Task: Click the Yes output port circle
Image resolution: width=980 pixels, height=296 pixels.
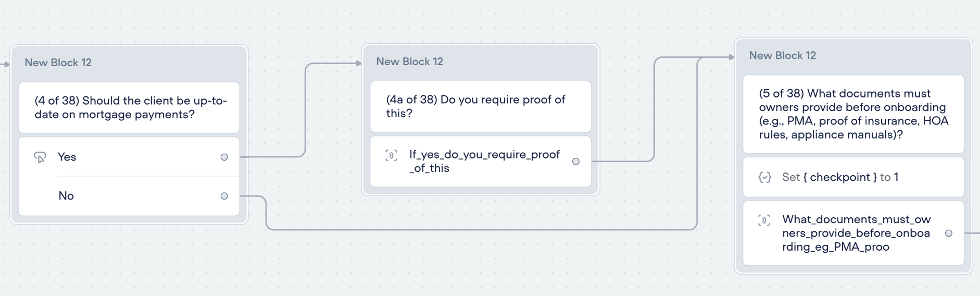Action: [224, 157]
